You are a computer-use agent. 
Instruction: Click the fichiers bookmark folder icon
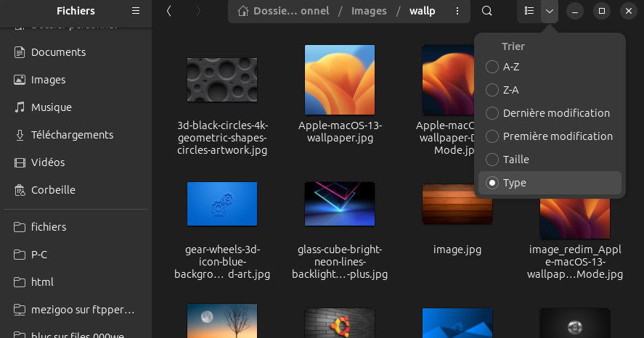point(20,227)
